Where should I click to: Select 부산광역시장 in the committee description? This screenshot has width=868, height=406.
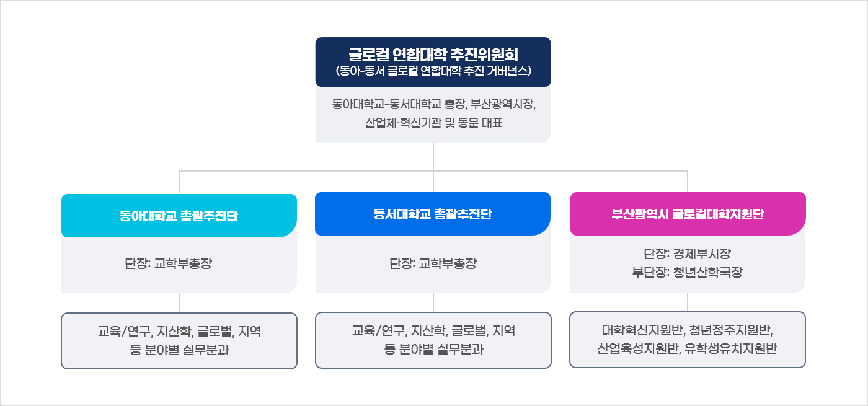502,104
